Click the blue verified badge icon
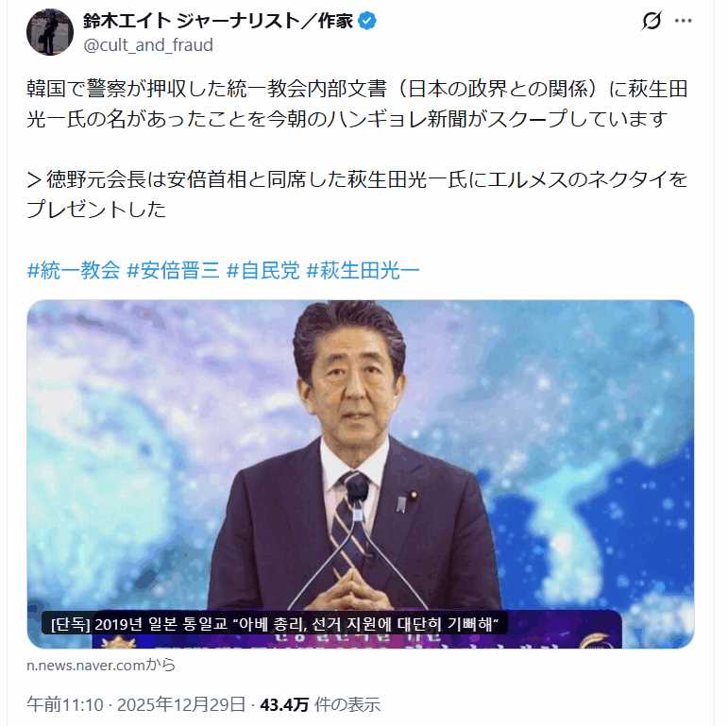Screen dimensions: 728x726 pyautogui.click(x=368, y=22)
